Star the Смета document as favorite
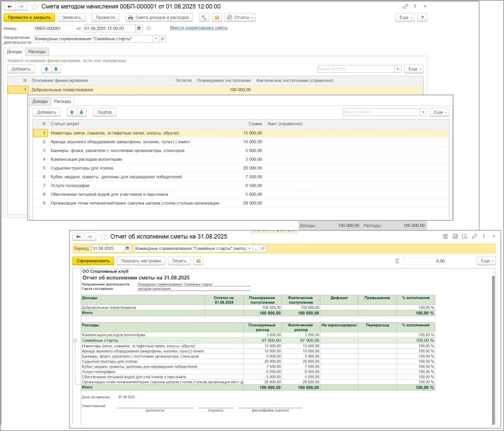Viewport: 504px width, 431px height. coord(34,6)
